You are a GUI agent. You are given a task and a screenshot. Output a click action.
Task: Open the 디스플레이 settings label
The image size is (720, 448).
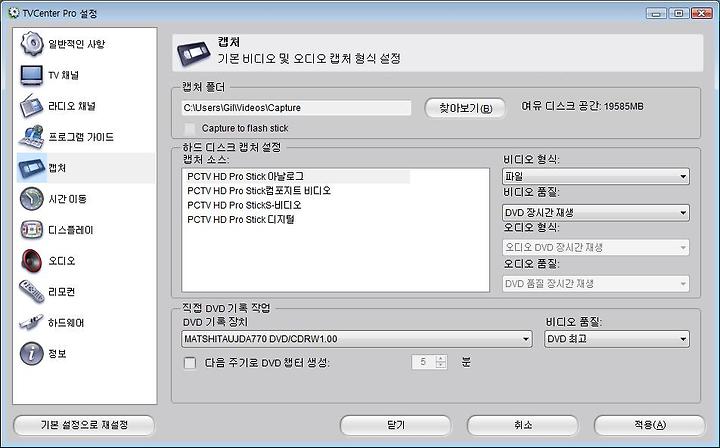tap(71, 230)
